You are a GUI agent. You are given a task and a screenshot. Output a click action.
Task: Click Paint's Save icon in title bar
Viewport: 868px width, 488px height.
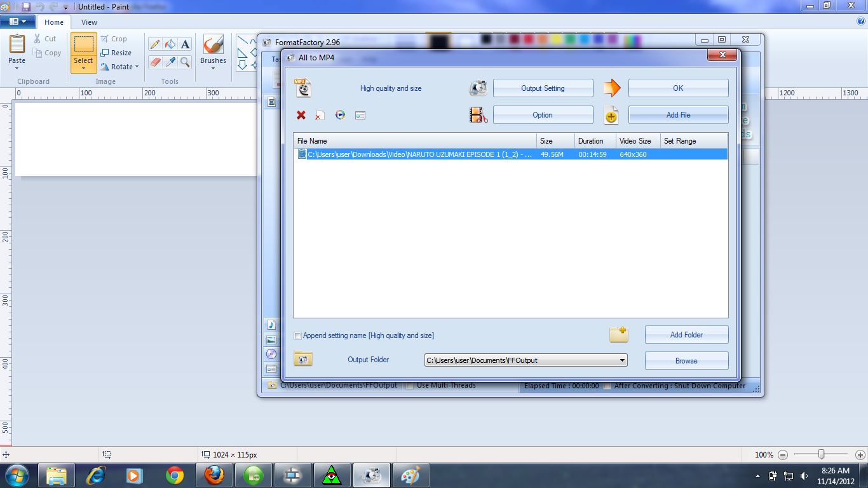click(x=26, y=7)
